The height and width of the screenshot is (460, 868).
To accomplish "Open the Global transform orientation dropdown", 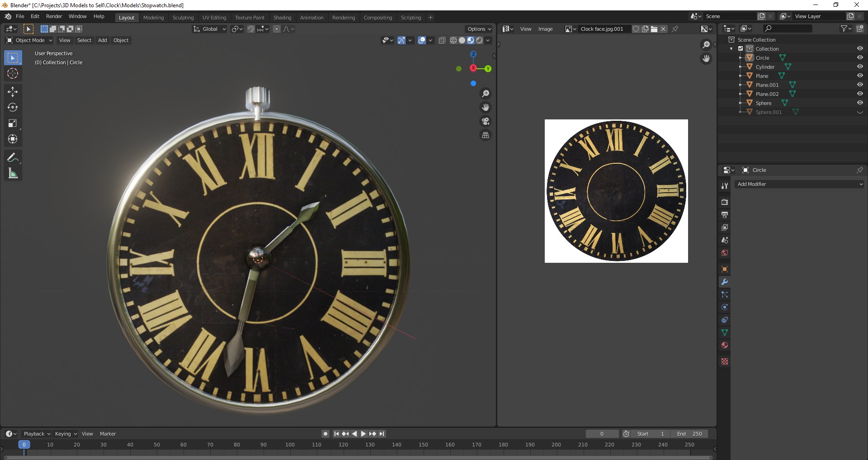I will 209,29.
